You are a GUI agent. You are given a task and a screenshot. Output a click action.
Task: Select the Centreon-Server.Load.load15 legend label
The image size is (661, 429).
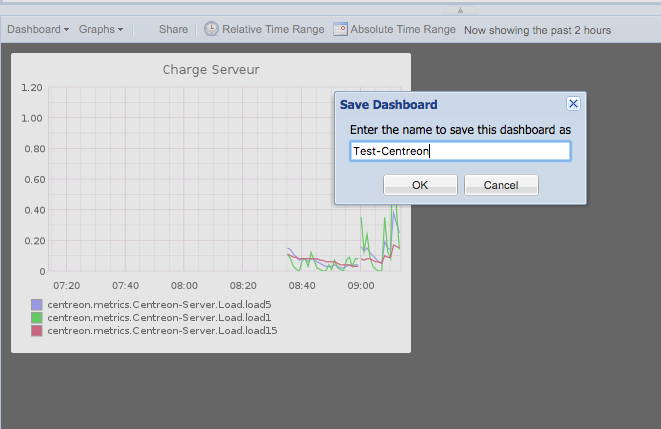point(162,330)
